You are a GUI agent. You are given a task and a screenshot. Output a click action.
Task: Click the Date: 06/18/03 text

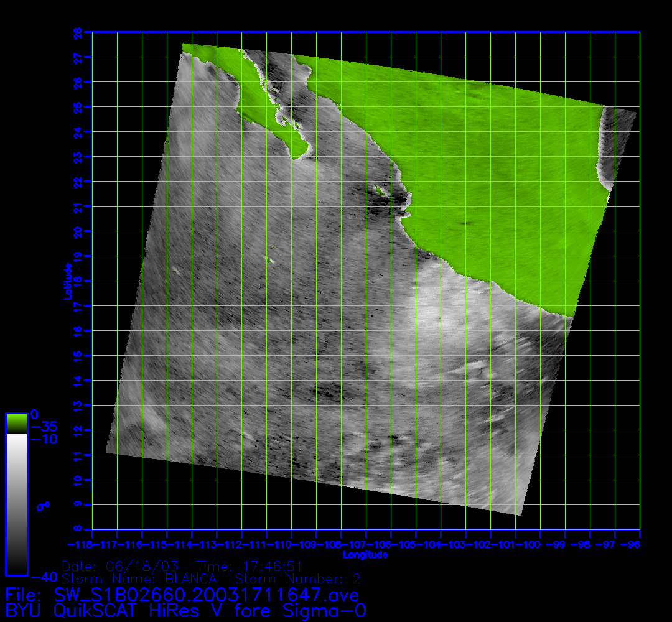120,567
